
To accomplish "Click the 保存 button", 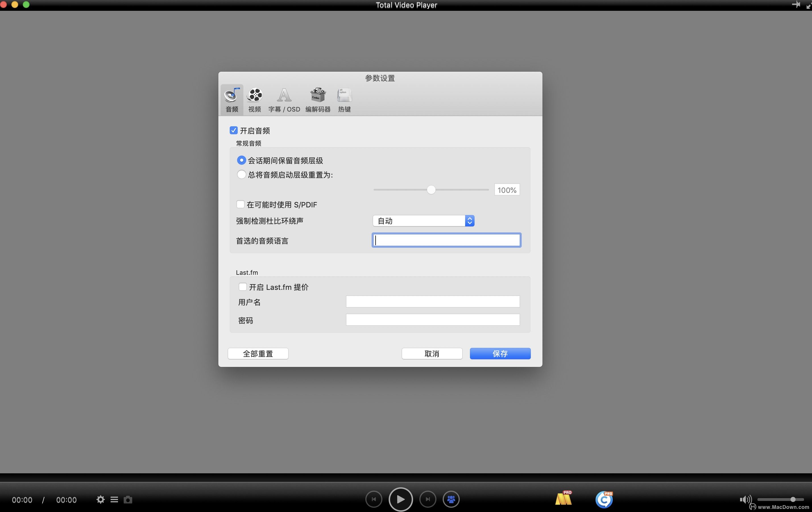I will point(500,354).
